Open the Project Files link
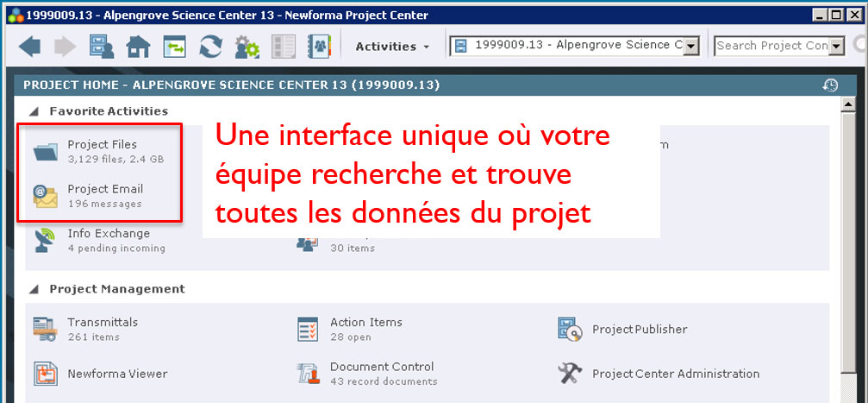 click(103, 145)
